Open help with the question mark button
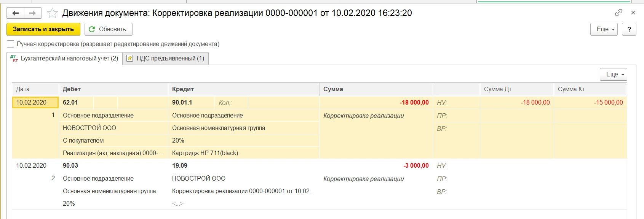 point(629,29)
